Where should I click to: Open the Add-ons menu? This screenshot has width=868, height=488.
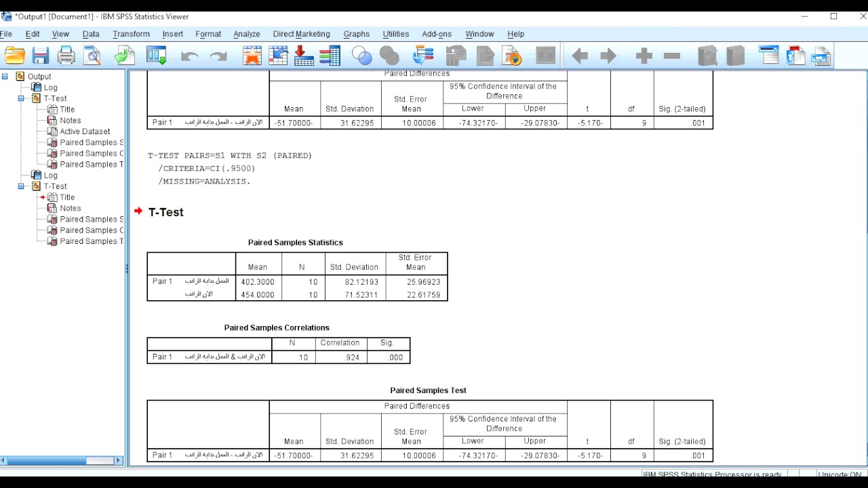pos(437,34)
